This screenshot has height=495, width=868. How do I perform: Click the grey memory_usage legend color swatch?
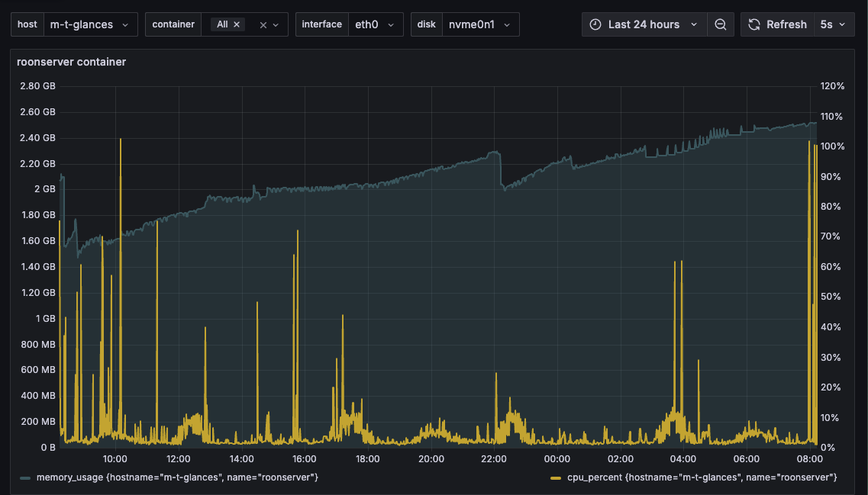coord(25,477)
